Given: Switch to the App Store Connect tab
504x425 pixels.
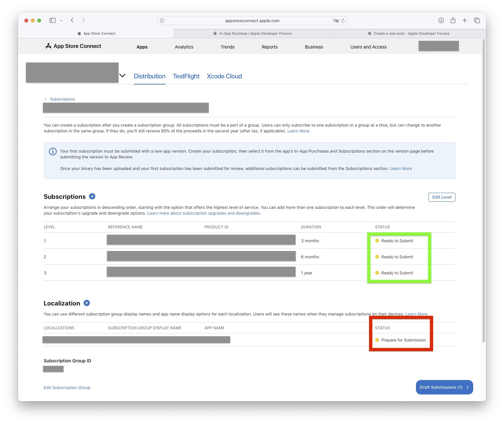Looking at the screenshot, I should click(96, 33).
